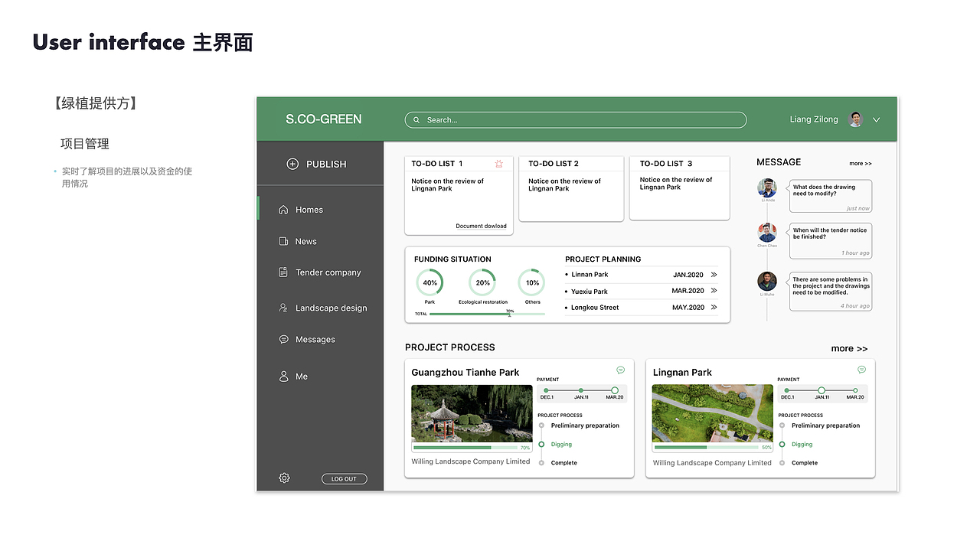Screen dimensions: 980x551
Task: Click the Lingnan Park aerial photo
Action: coord(713,413)
